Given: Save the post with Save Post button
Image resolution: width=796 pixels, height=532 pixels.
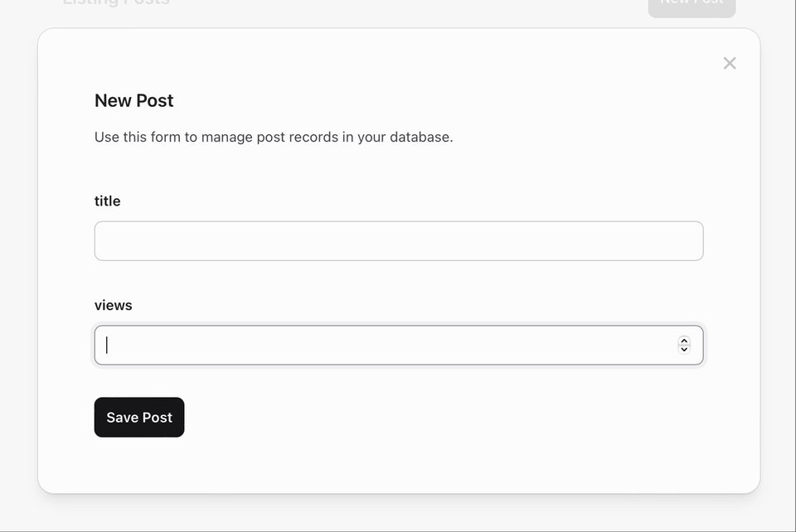Looking at the screenshot, I should 139,418.
